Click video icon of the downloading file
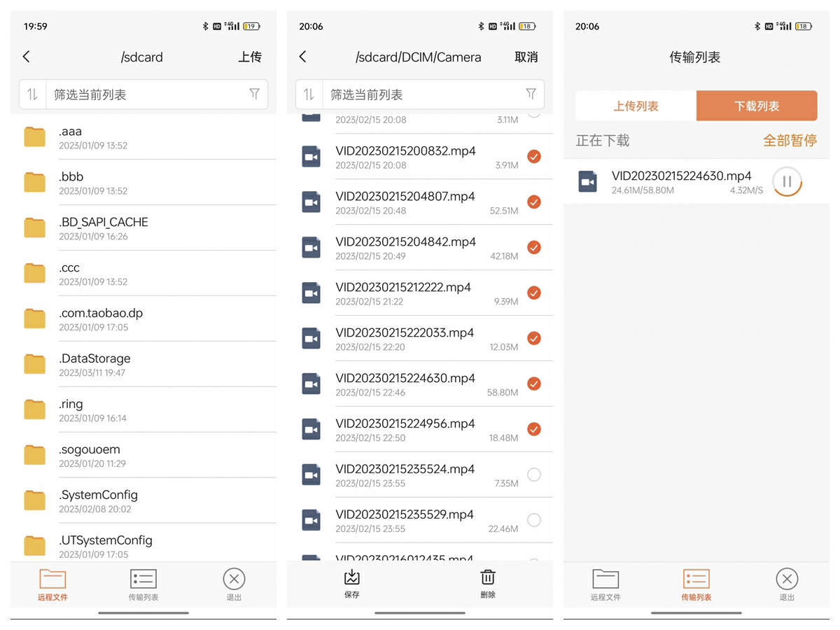 [x=588, y=182]
